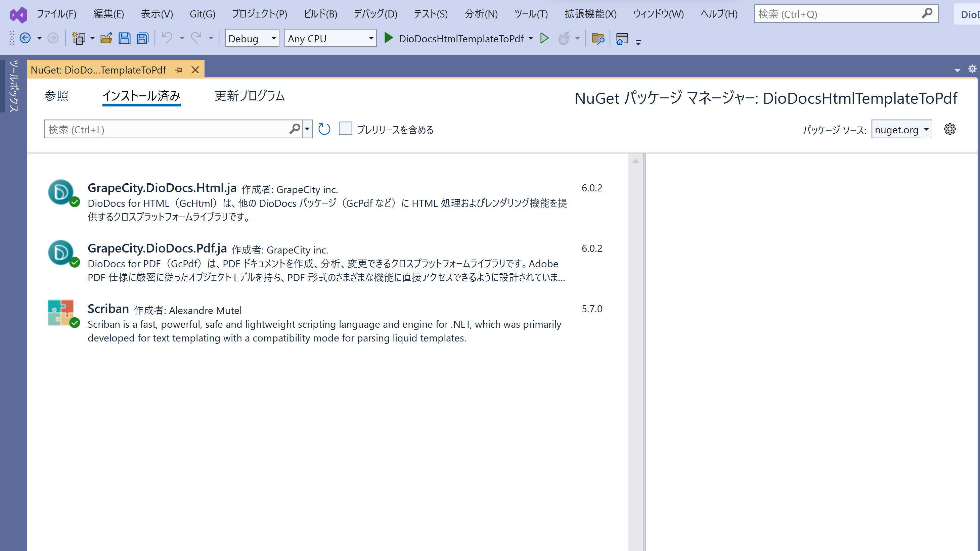Click the magnifier in the Ctrl+Q search box
Viewport: 980px width, 551px height.
(927, 13)
